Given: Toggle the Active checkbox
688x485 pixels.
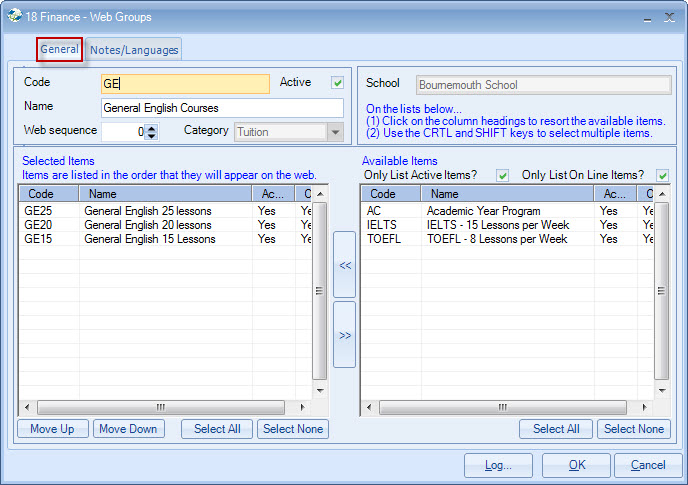Looking at the screenshot, I should [x=338, y=83].
